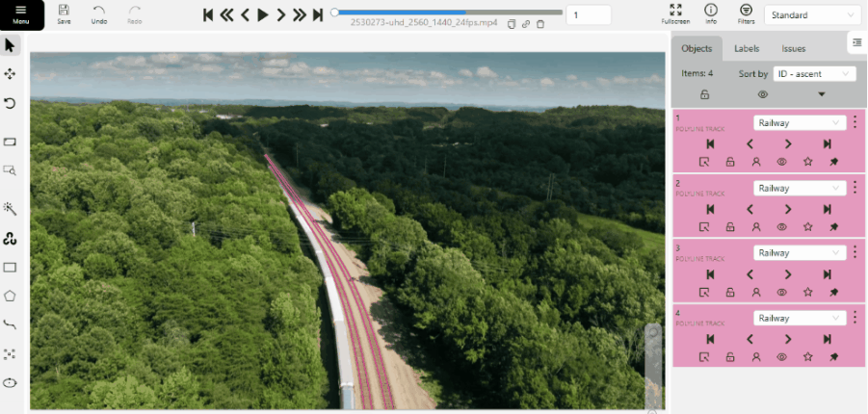Screen dimensions: 868x414
Task: Play the video
Action: coord(263,15)
